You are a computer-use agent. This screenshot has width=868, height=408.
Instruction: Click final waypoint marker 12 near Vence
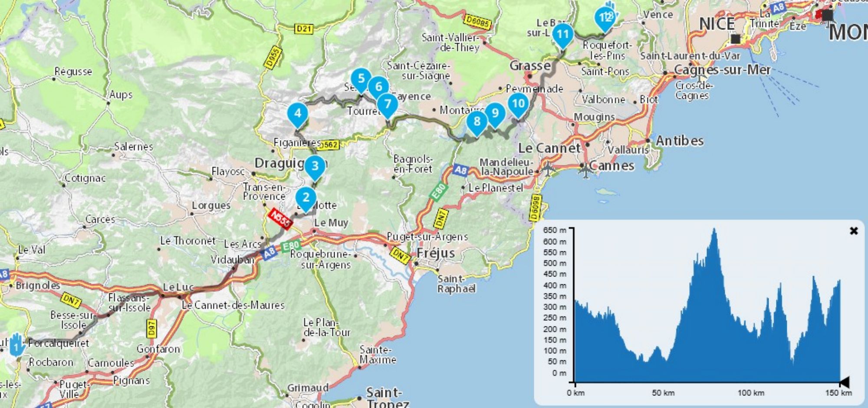(605, 18)
